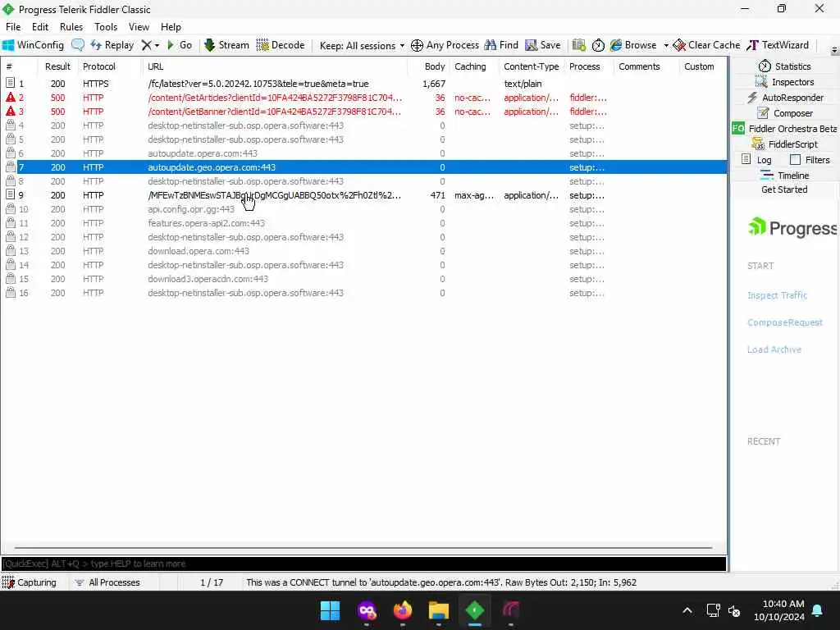Click the WinConfig toolbar button
The width and height of the screenshot is (840, 630).
coord(33,45)
